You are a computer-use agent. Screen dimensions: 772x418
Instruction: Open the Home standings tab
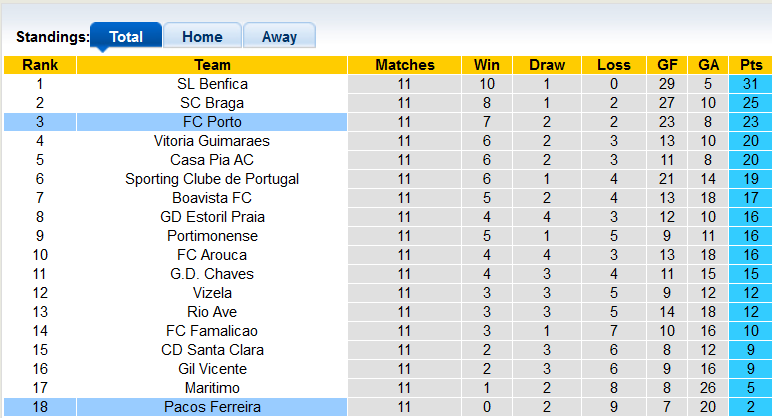pyautogui.click(x=202, y=37)
